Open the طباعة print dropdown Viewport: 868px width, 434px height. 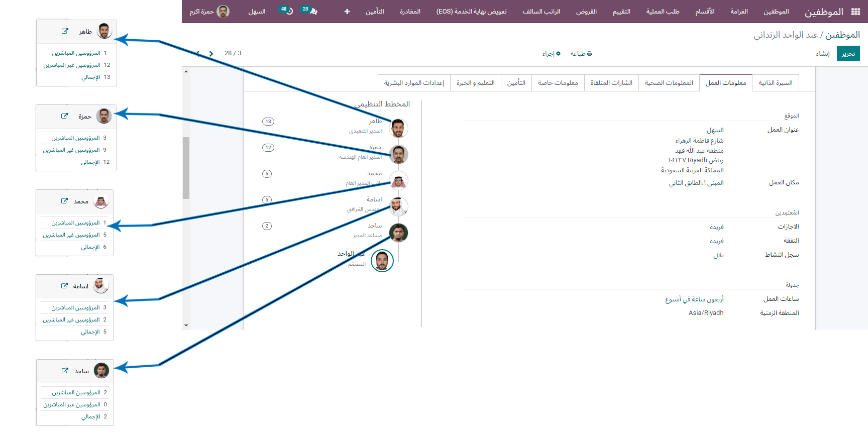point(581,54)
